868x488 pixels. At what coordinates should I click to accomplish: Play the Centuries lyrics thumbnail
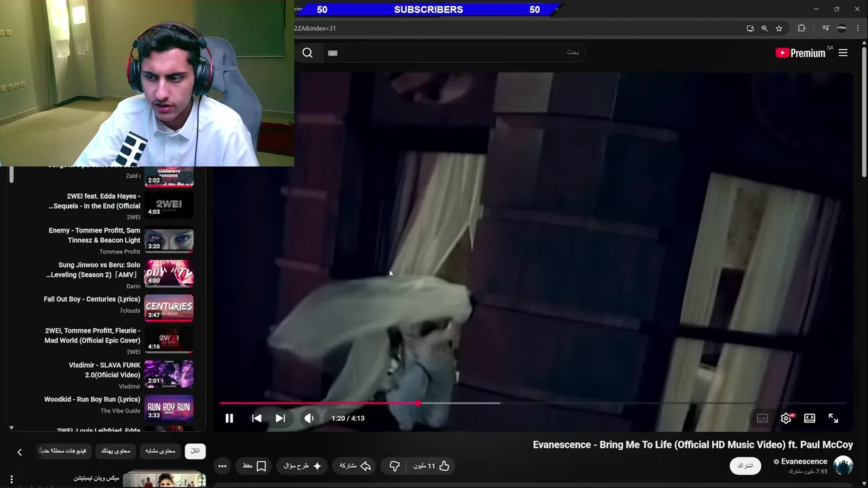point(169,308)
